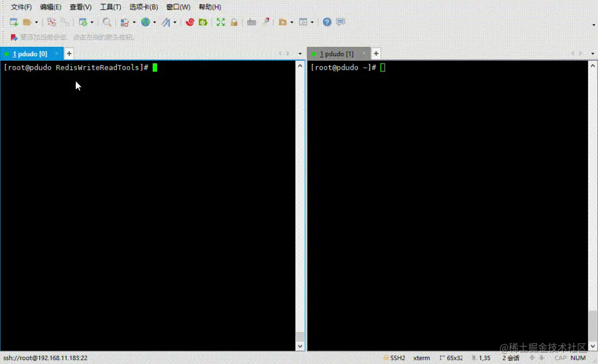Add new tab in left pane
Screen dimensions: 598x364
click(69, 54)
